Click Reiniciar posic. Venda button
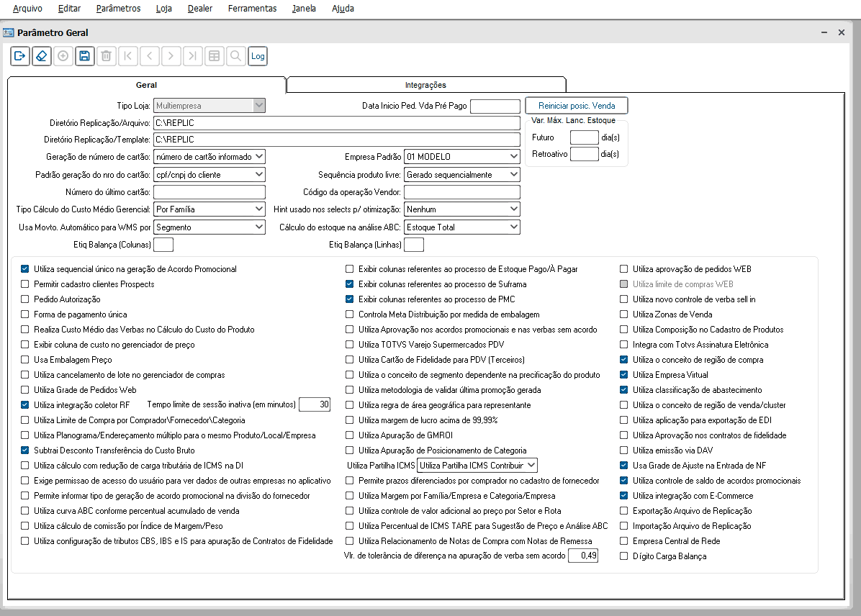 point(577,105)
